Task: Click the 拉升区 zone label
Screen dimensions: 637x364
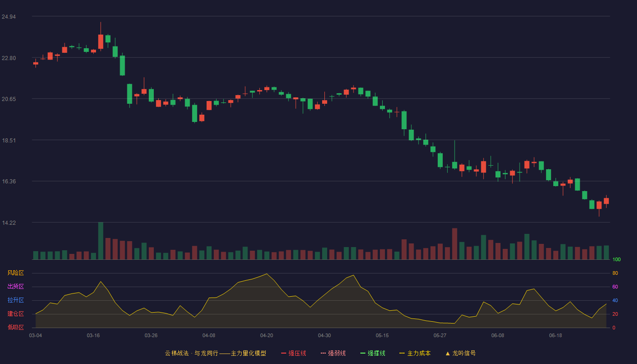Action: [x=16, y=300]
